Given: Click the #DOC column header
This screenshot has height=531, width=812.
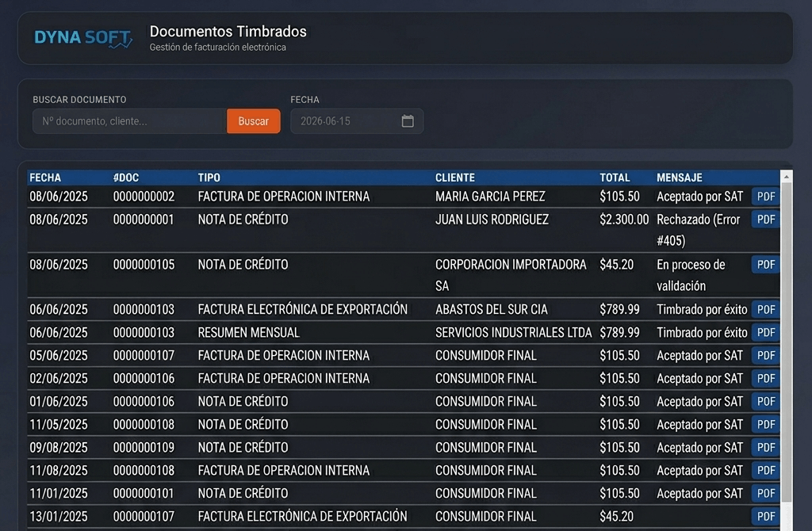Looking at the screenshot, I should pos(126,178).
